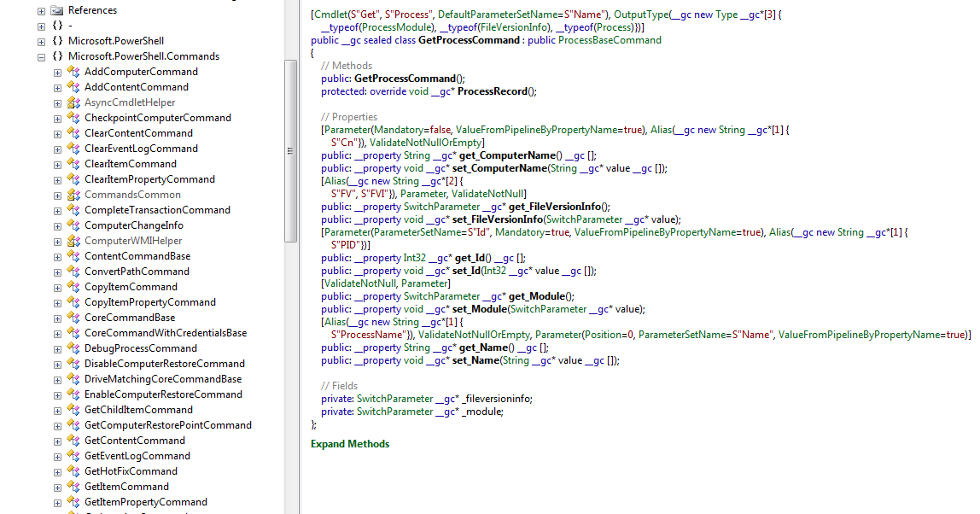The width and height of the screenshot is (980, 514).
Task: Select the GetEventLogCommand tree item
Action: pos(137,456)
